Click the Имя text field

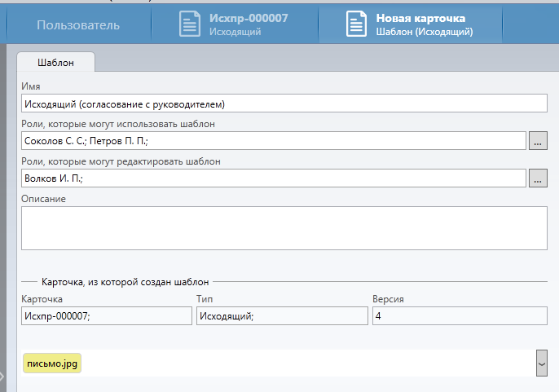[284, 104]
